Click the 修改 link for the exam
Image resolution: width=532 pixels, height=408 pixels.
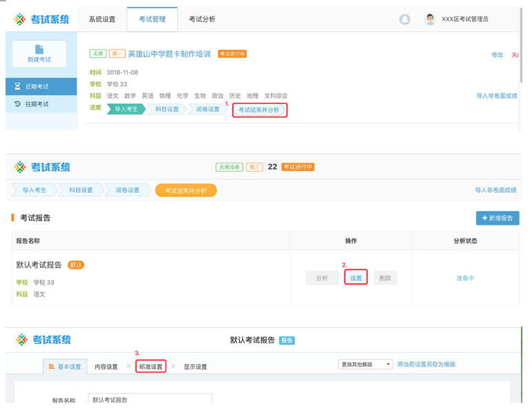[x=497, y=55]
